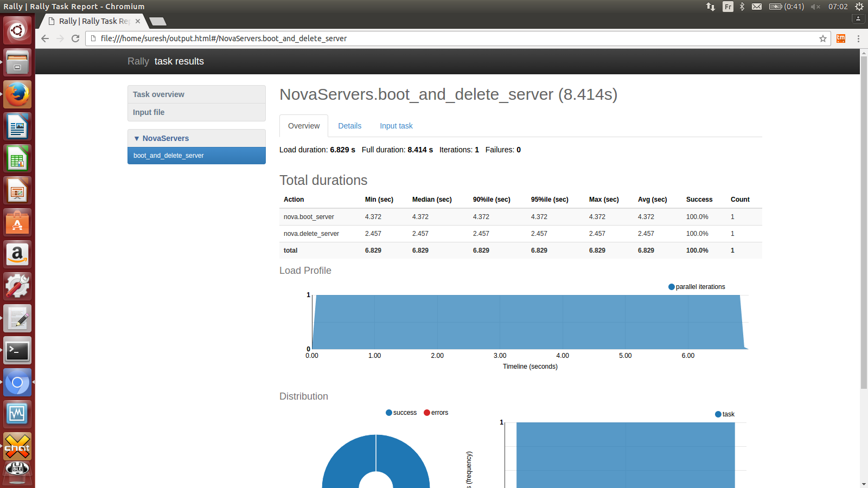Open the system power cog menu
This screenshot has width=868, height=488.
(859, 7)
